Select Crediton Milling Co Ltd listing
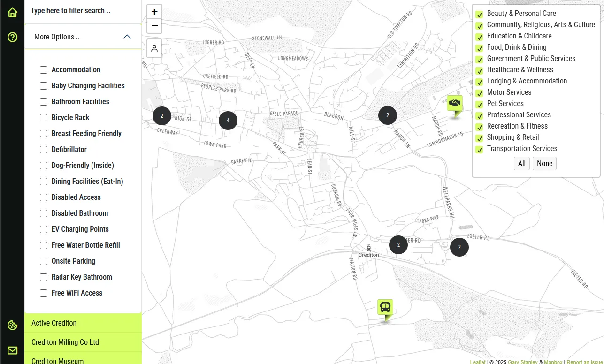This screenshot has width=604, height=364. tap(83, 342)
